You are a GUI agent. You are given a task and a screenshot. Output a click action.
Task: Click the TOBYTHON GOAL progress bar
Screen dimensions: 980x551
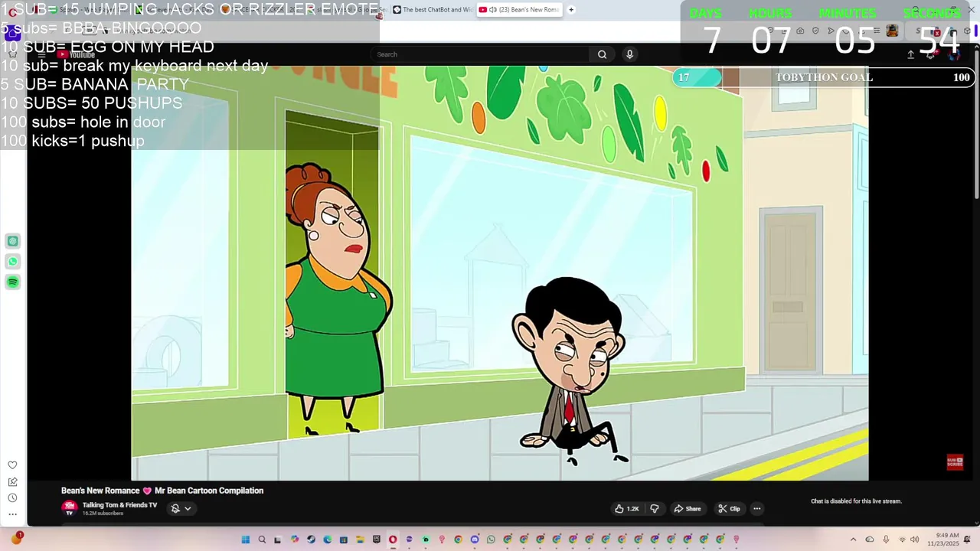[x=823, y=77]
